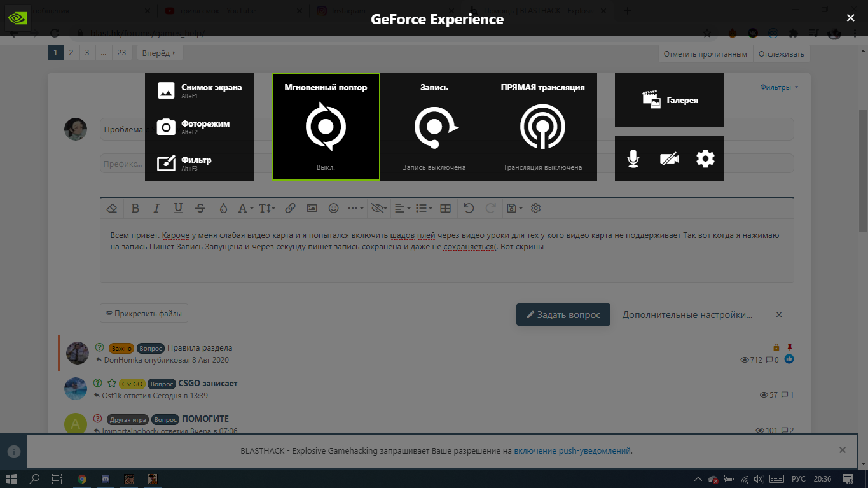Open the smiley emoji picker

pos(333,208)
